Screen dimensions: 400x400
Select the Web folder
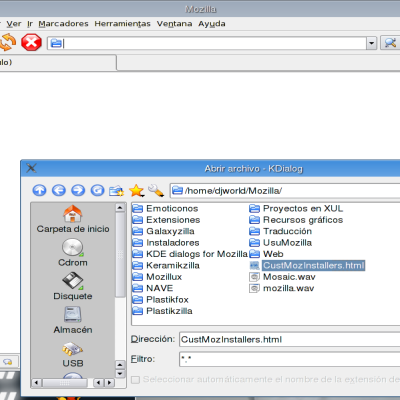pyautogui.click(x=266, y=254)
